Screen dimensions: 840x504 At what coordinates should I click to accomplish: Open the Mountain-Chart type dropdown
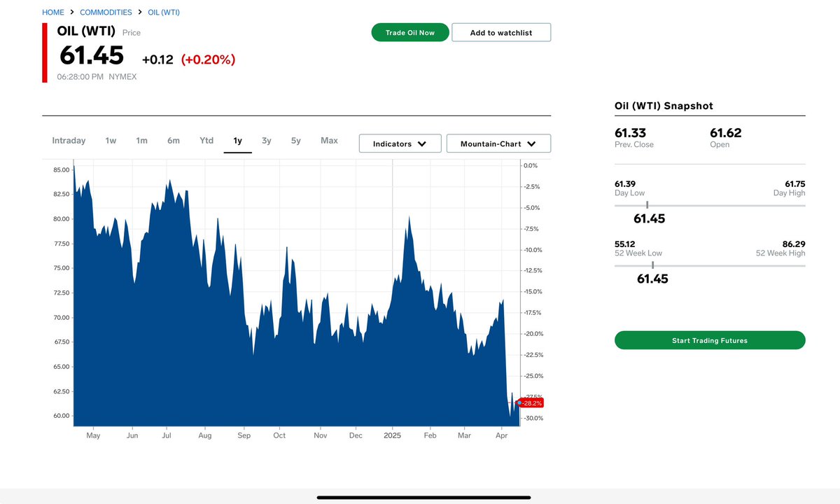[498, 143]
